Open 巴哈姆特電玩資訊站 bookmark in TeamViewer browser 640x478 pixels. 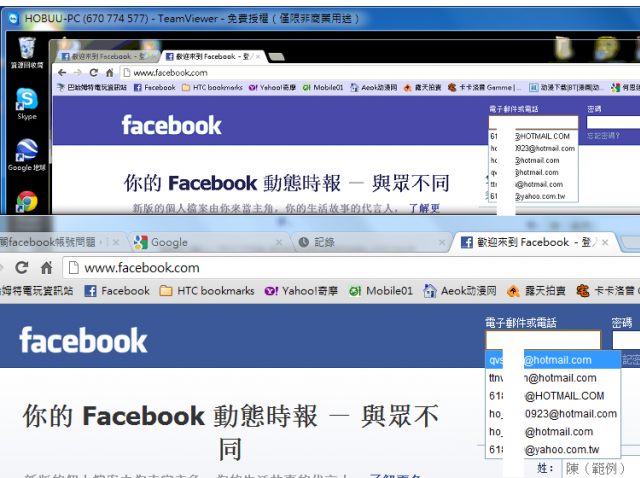(x=92, y=87)
